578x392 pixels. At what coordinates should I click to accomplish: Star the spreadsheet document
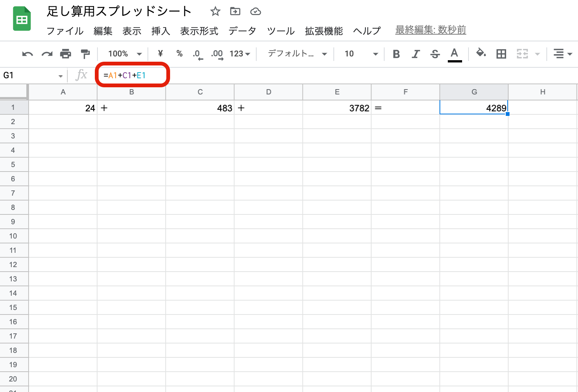pyautogui.click(x=215, y=11)
